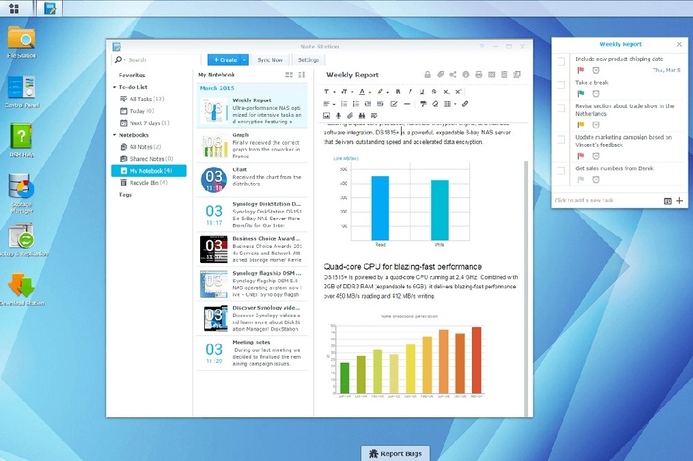Screen dimensions: 693x461
Task: Open the Shared Notes item
Action: (x=147, y=159)
